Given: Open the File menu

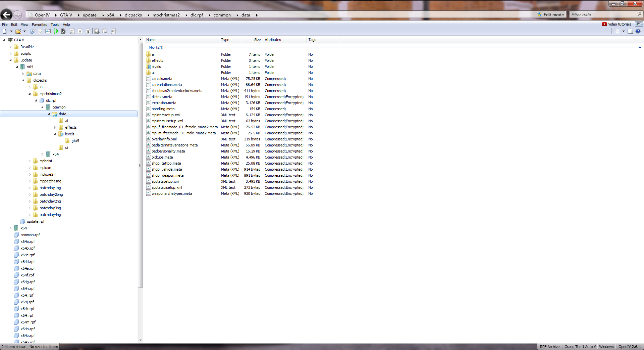Looking at the screenshot, I should coord(5,25).
